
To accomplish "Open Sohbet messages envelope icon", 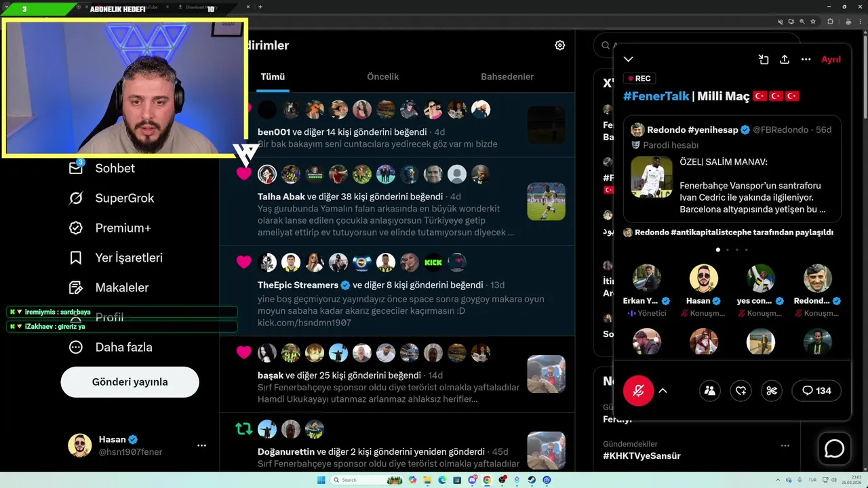I will click(x=76, y=168).
